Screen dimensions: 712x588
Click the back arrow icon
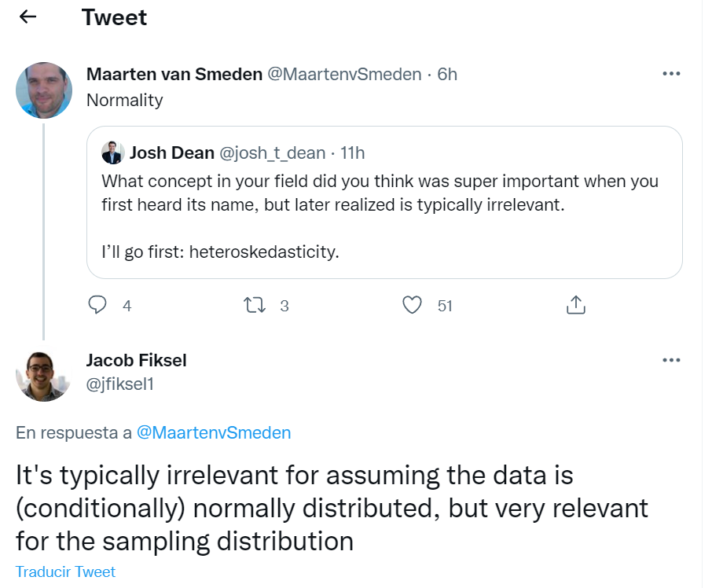28,17
